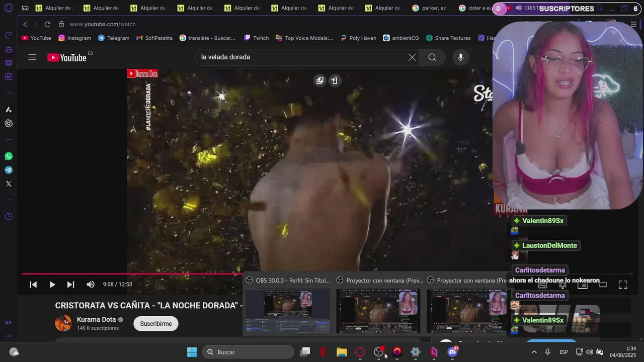This screenshot has width=644, height=362.
Task: Click the Windows Start button
Action: pyautogui.click(x=192, y=352)
